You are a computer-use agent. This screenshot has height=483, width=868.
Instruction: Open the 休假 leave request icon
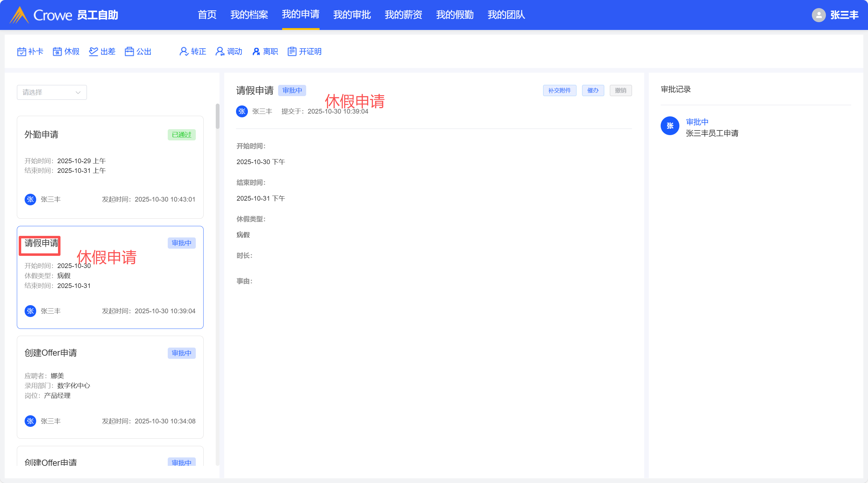click(66, 51)
